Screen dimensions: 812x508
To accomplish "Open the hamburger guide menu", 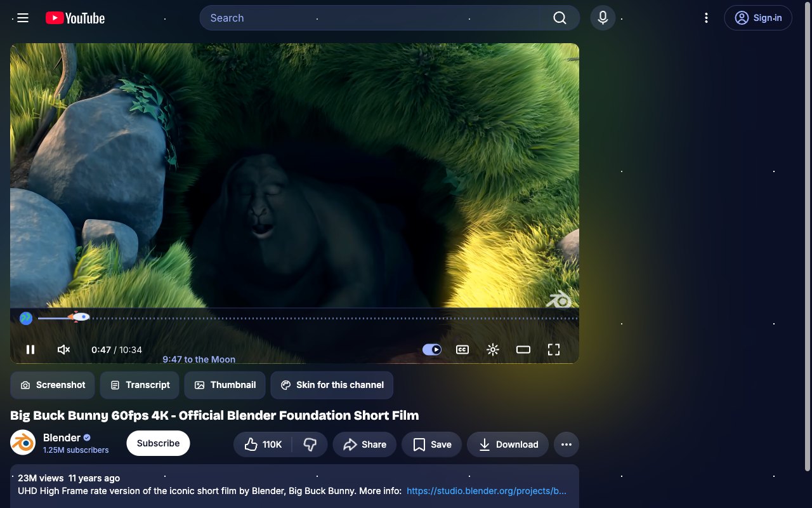I will [23, 18].
